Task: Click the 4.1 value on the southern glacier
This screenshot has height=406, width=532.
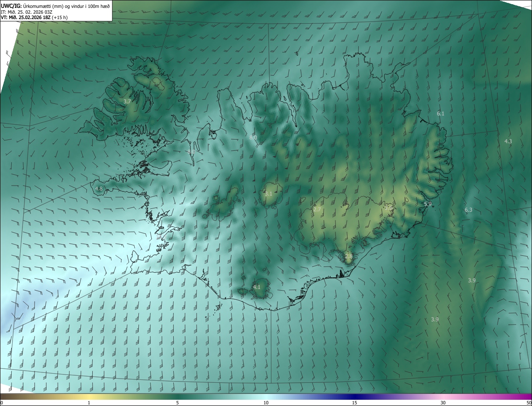Action: click(x=257, y=287)
